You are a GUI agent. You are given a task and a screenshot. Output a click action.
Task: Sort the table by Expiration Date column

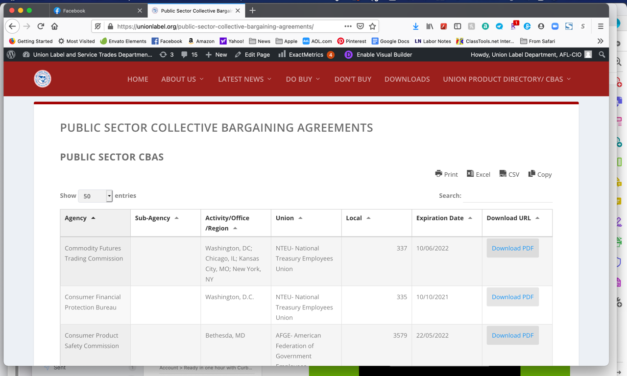tap(447, 223)
